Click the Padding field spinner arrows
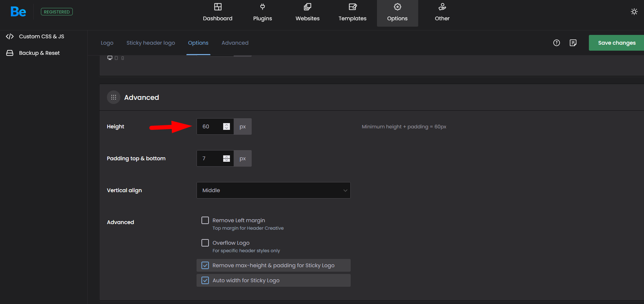Image resolution: width=644 pixels, height=304 pixels. [x=227, y=158]
